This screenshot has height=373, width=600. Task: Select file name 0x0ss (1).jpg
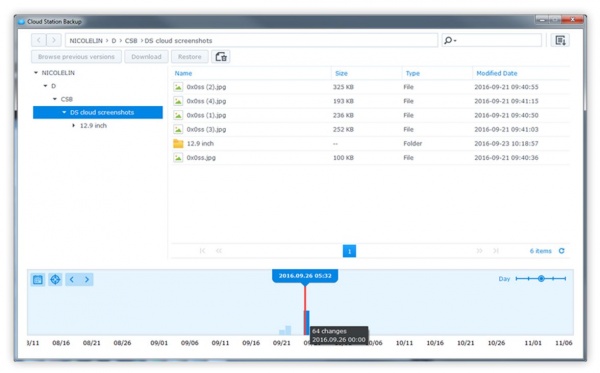(x=206, y=115)
